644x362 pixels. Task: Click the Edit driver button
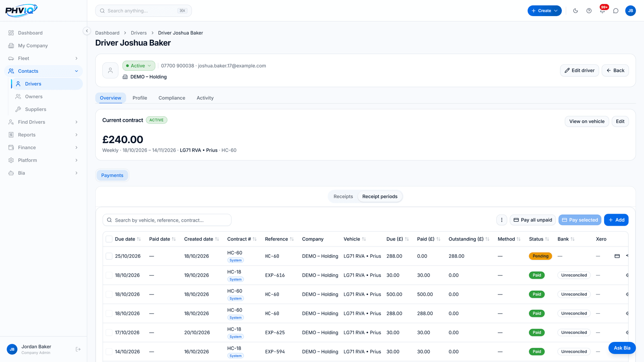pyautogui.click(x=580, y=70)
